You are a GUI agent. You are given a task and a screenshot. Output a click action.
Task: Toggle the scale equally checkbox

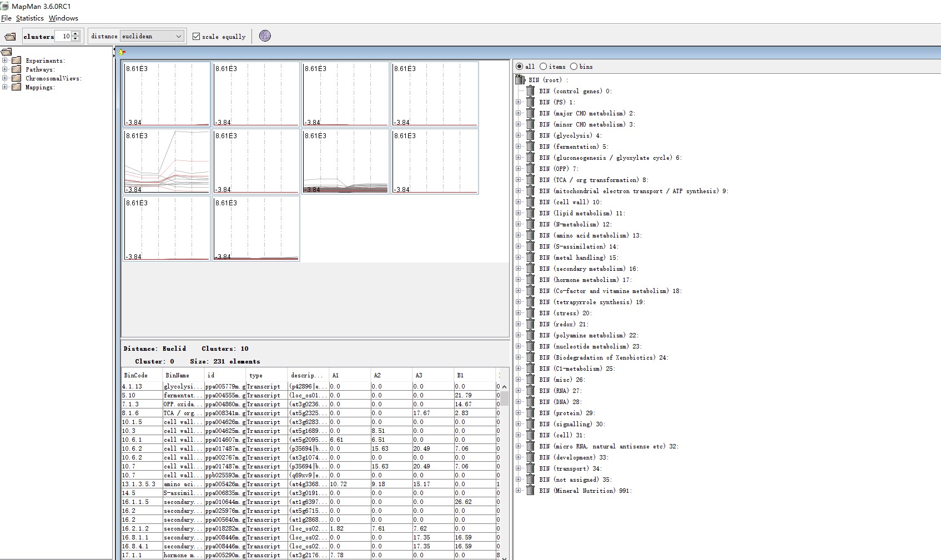click(196, 37)
